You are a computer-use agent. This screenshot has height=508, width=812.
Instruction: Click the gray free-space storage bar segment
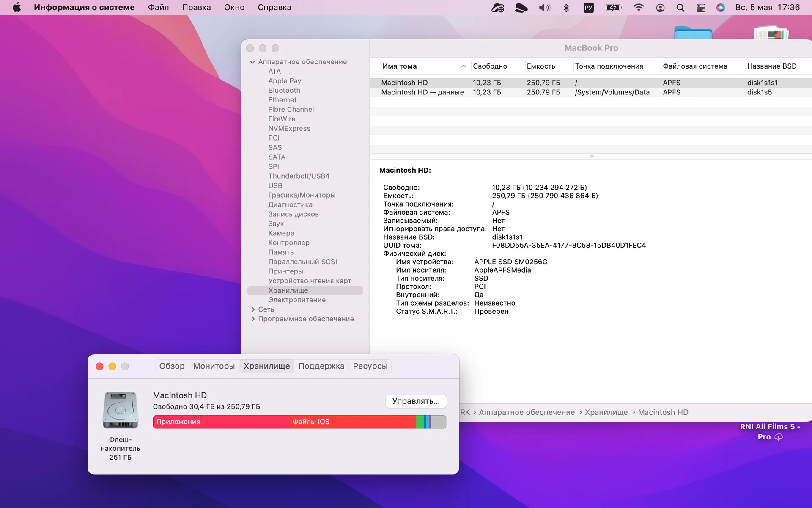pyautogui.click(x=439, y=422)
